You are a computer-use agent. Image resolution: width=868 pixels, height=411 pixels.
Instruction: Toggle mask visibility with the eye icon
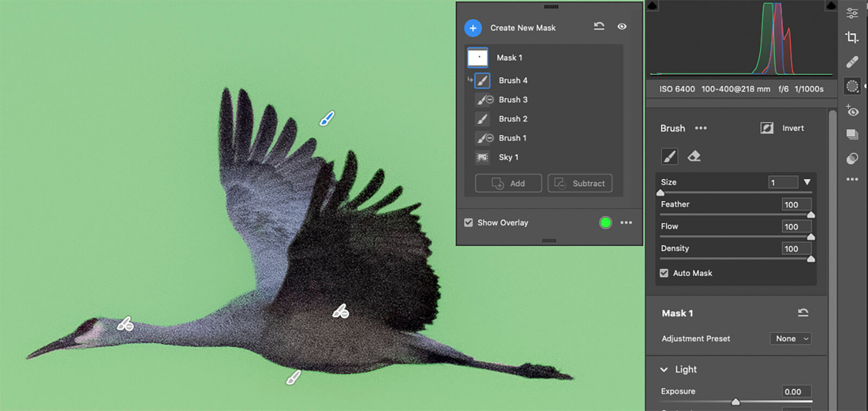click(622, 27)
